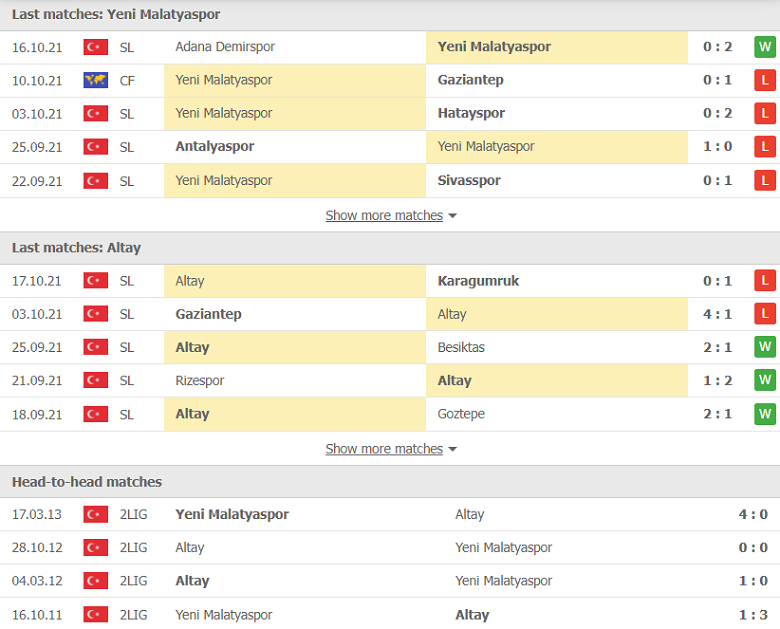The height and width of the screenshot is (629, 780).
Task: Click Turkey flag in 25.09.21 Besiktas row
Action: coord(96,347)
